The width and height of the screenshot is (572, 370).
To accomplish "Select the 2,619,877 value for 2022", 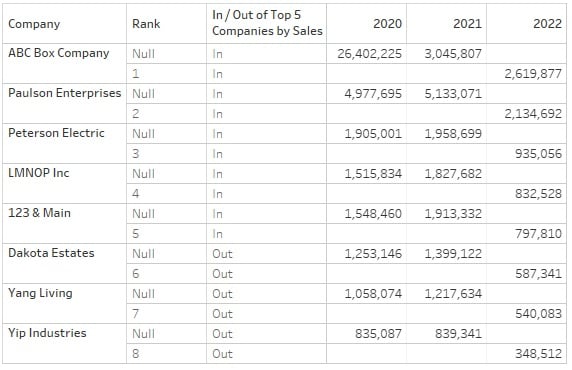I will 533,74.
